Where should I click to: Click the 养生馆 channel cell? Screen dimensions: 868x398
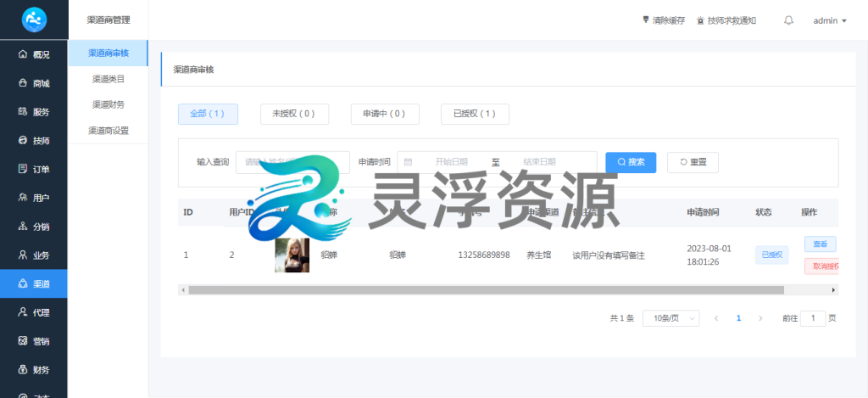[538, 255]
